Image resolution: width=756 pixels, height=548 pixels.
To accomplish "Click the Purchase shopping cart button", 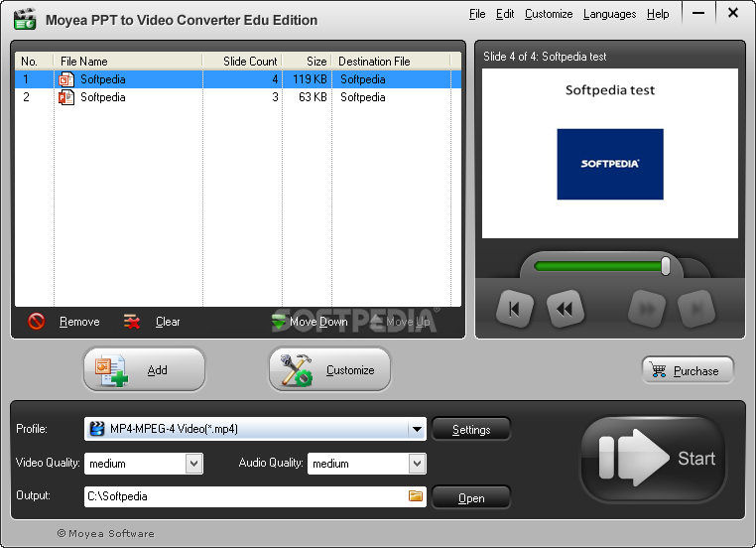I will point(688,370).
